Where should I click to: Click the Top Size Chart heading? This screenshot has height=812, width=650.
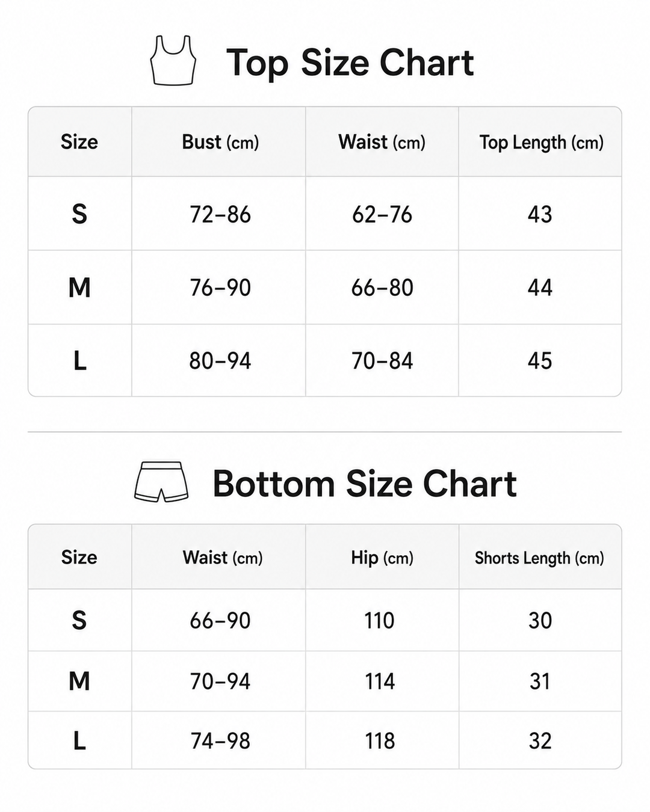coord(350,63)
